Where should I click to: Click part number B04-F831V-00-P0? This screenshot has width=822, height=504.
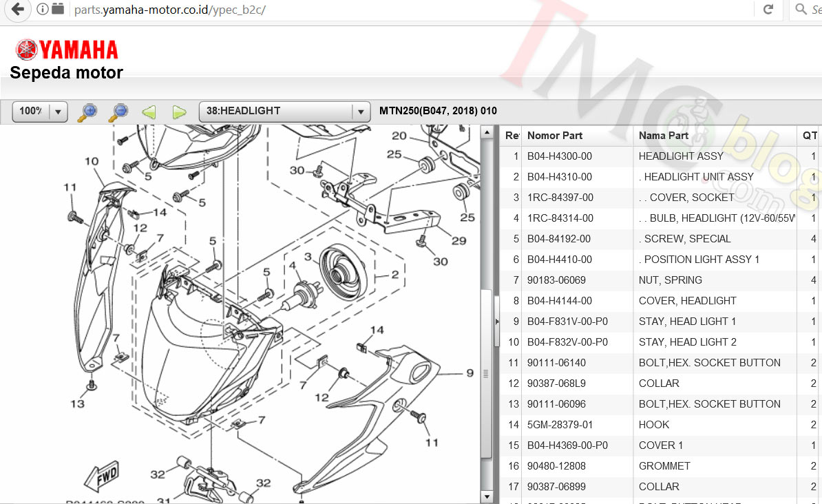[567, 322]
